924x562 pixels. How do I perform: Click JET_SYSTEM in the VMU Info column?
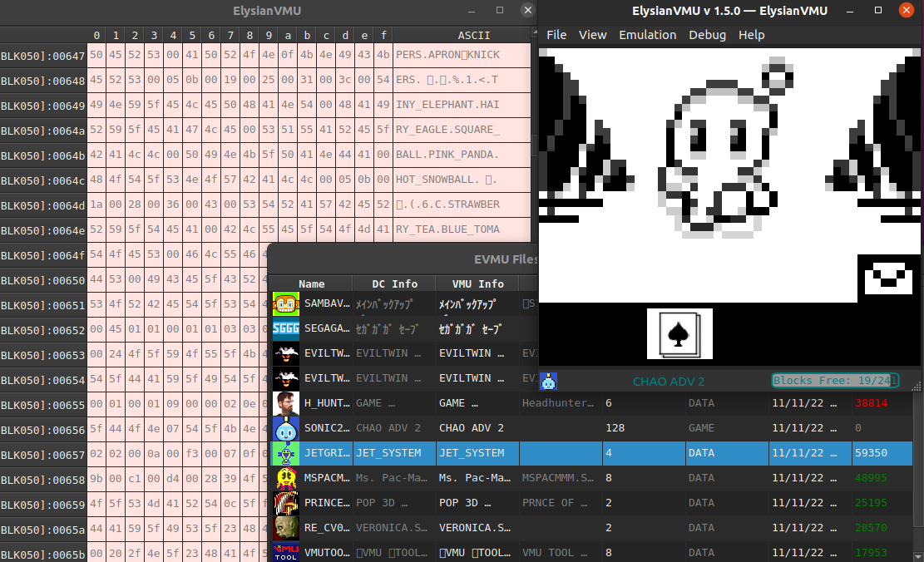pos(472,453)
